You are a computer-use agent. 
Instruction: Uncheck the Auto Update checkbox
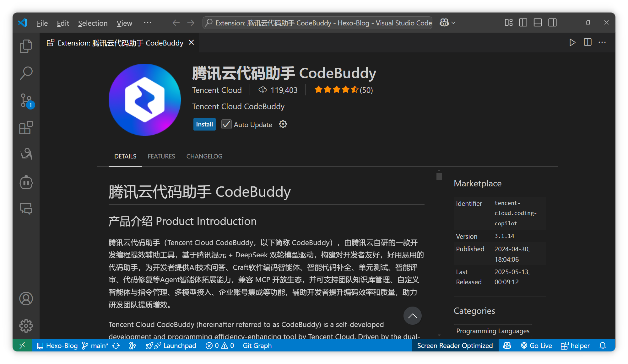226,124
